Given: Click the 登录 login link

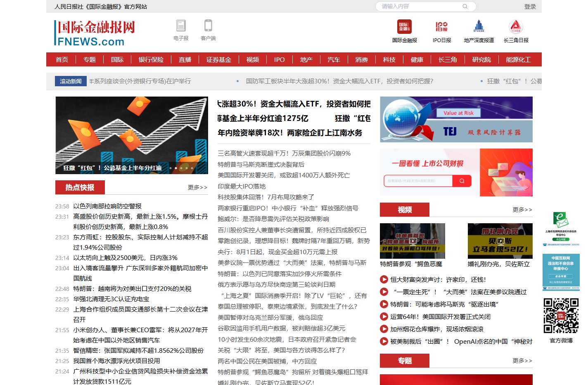Looking at the screenshot, I should [x=530, y=7].
